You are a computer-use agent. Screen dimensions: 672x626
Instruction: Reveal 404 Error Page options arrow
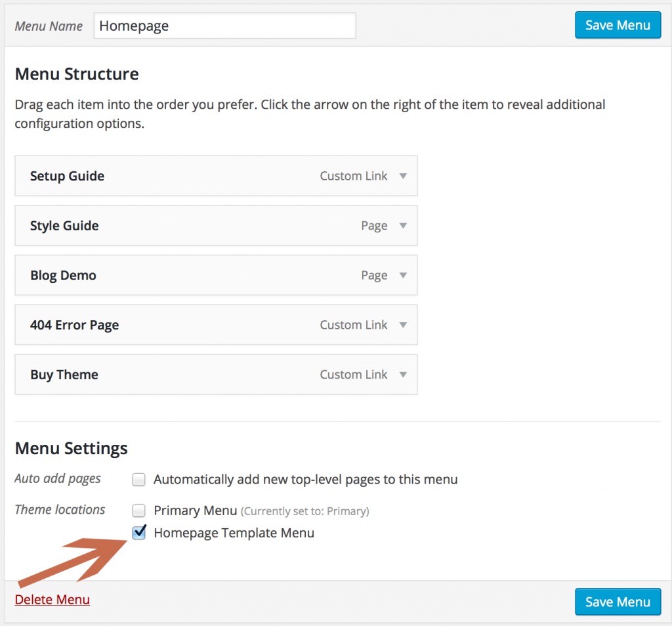[x=403, y=325]
